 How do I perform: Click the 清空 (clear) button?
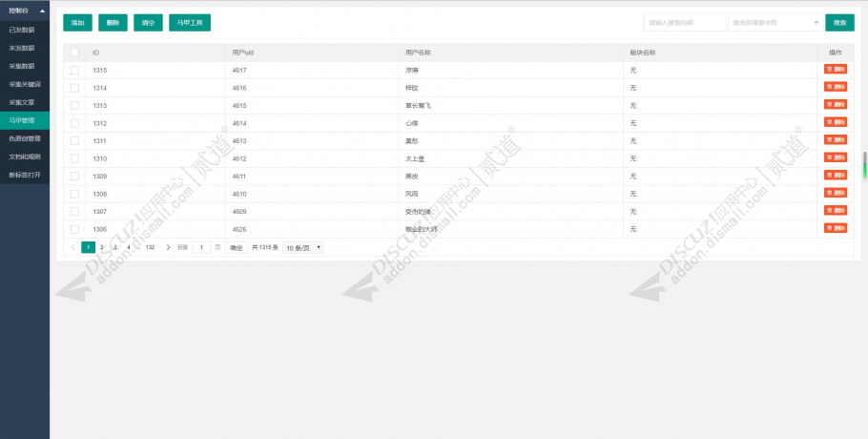[x=149, y=23]
